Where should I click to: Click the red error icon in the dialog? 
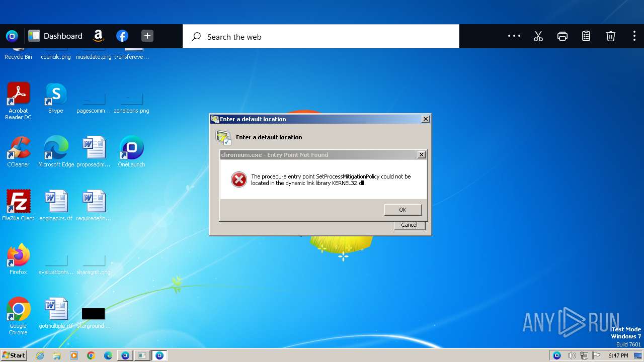click(x=239, y=179)
